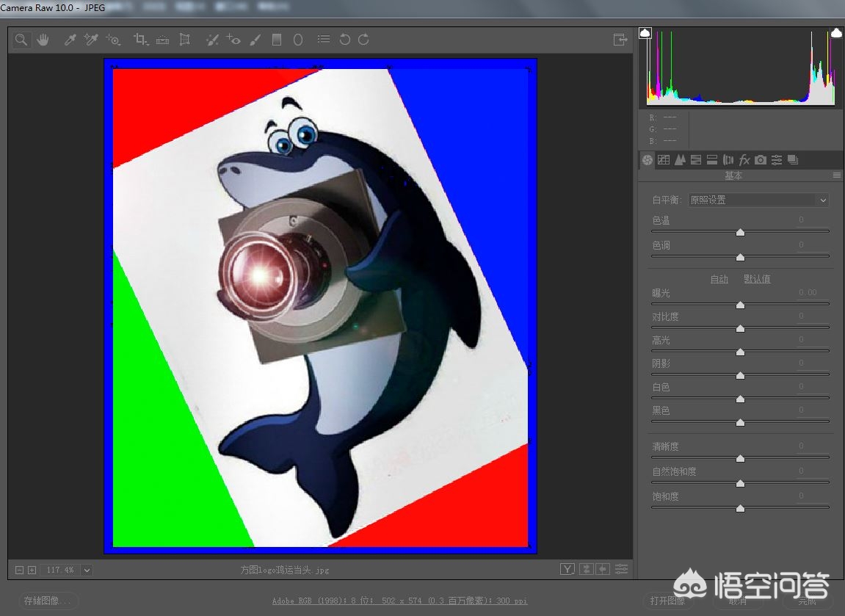
Task: Toggle highlight clipping warning in histogram
Action: (x=836, y=33)
